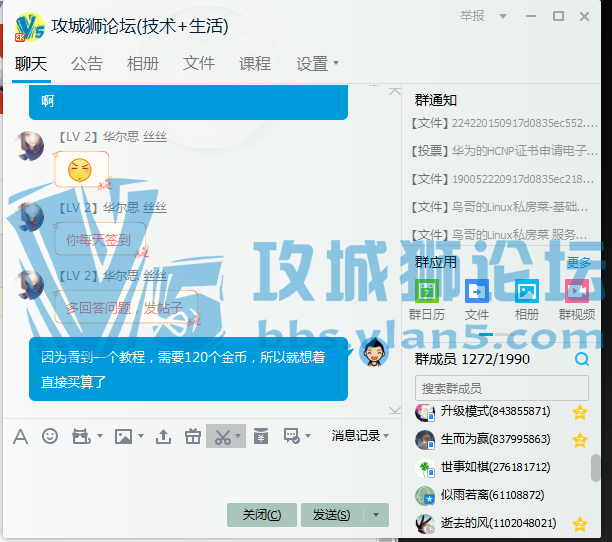Click avatar of member 升级模式
The width and height of the screenshot is (612, 542).
(x=425, y=412)
